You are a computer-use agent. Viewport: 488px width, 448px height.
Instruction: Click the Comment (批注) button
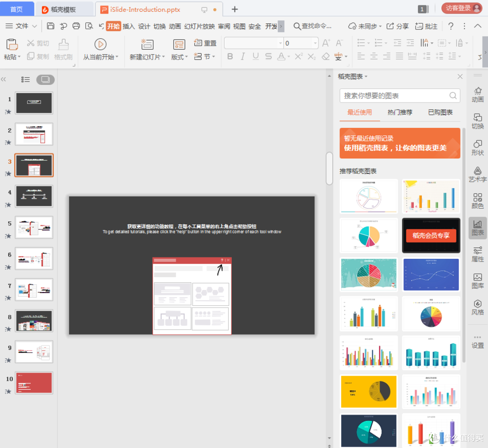[427, 26]
